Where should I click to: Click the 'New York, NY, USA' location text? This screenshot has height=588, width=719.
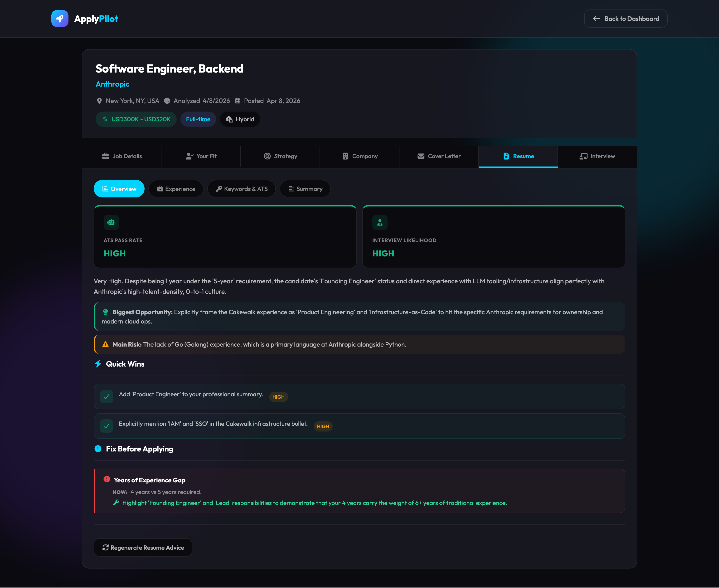[x=132, y=101]
